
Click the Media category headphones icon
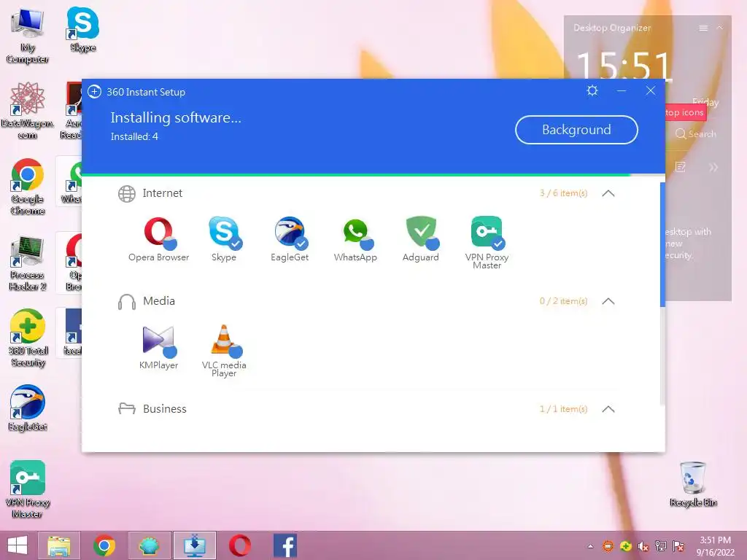coord(127,302)
